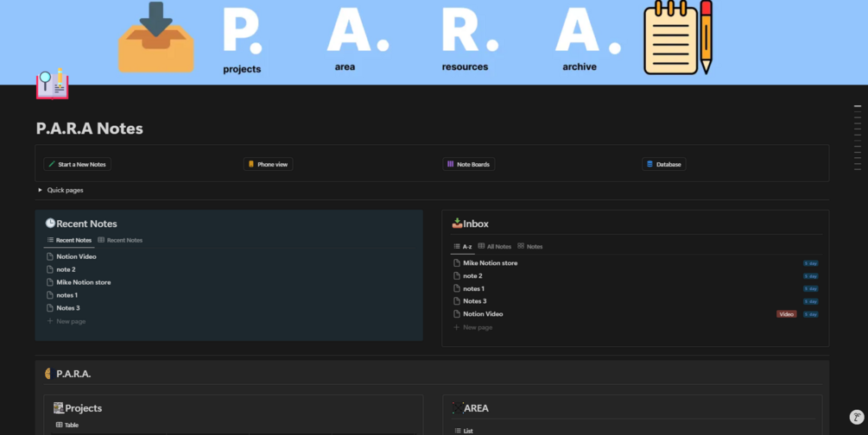Click the Projects section icon
This screenshot has width=868, height=435.
(58, 408)
